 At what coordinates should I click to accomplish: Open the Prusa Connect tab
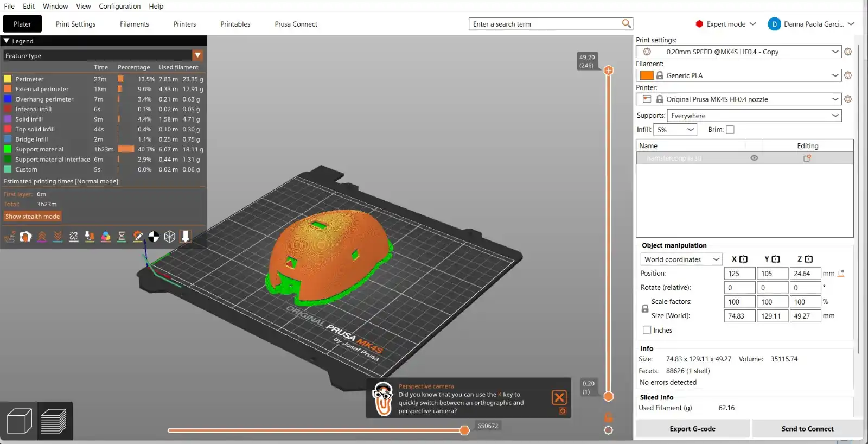[x=296, y=24]
